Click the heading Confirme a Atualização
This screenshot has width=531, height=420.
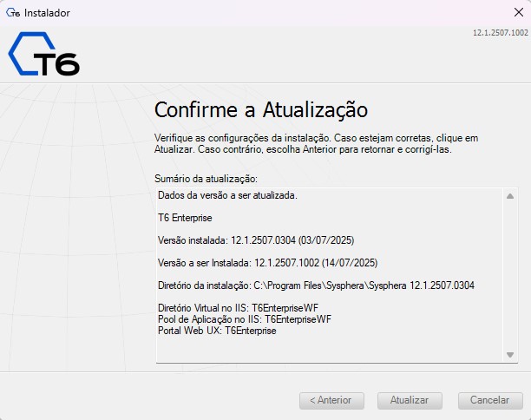click(261, 110)
